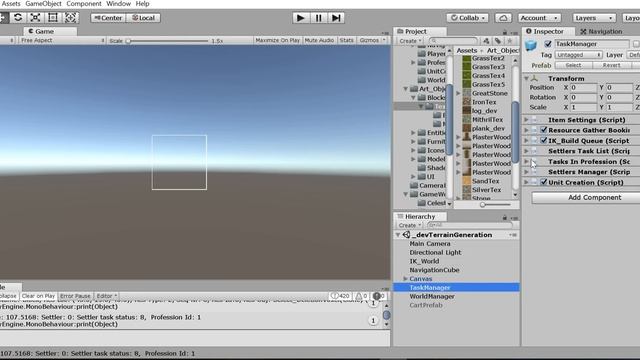Click the Item Settings script icon
Viewport: 640px width, 360px height.
(x=534, y=120)
